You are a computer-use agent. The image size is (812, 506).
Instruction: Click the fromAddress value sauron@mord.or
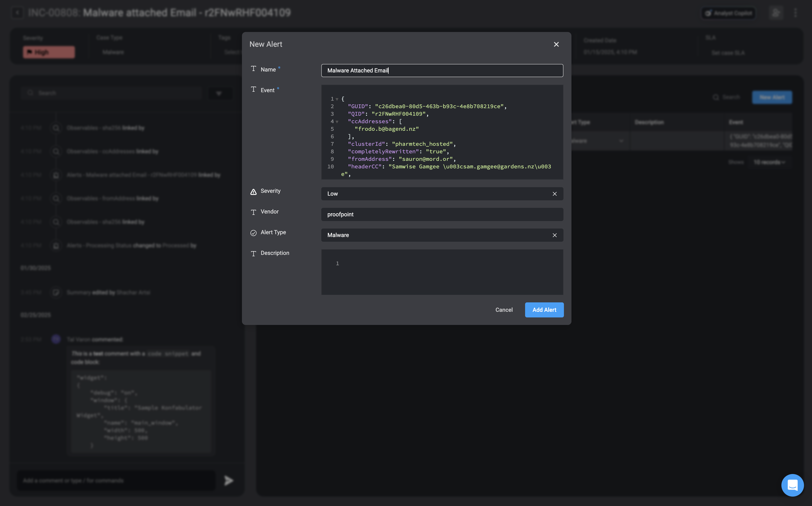426,159
